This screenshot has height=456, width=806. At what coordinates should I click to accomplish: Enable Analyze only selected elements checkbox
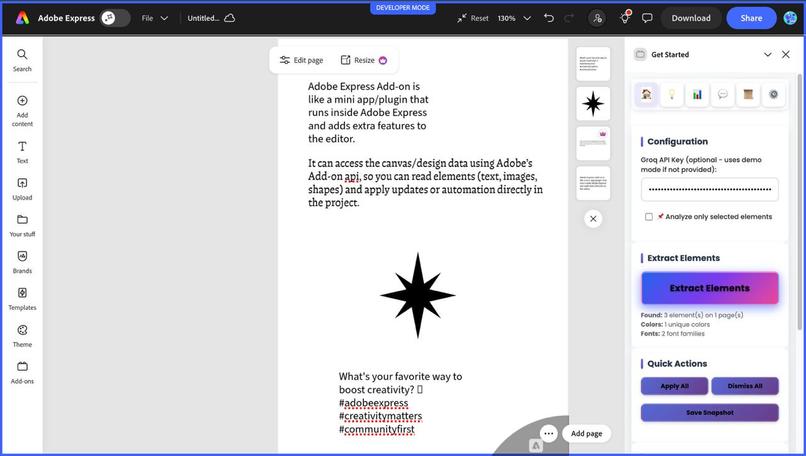click(x=649, y=217)
